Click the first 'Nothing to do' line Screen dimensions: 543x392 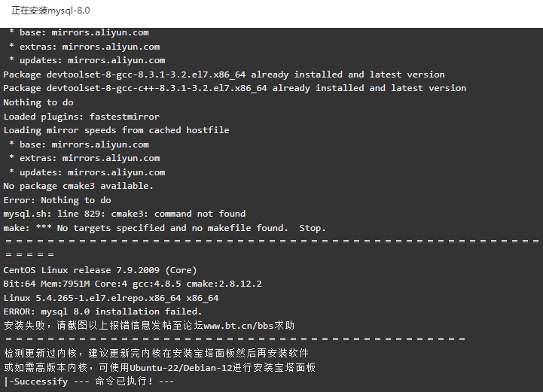click(38, 102)
